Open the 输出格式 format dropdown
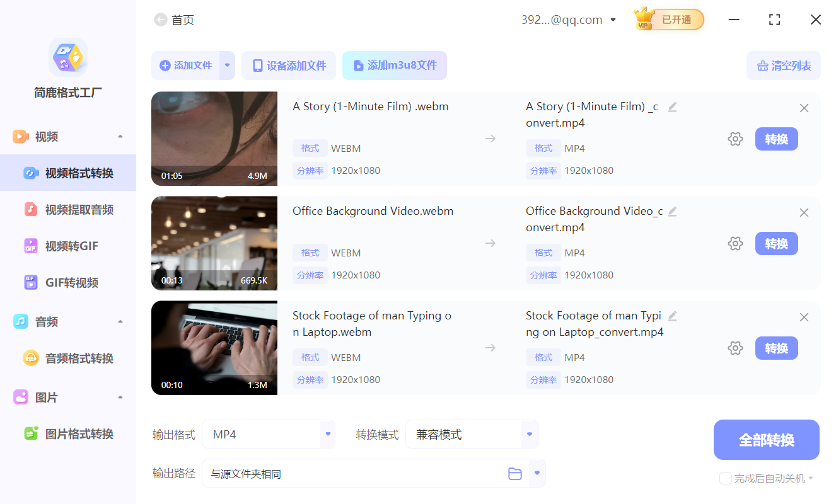Image resolution: width=836 pixels, height=504 pixels. click(327, 434)
